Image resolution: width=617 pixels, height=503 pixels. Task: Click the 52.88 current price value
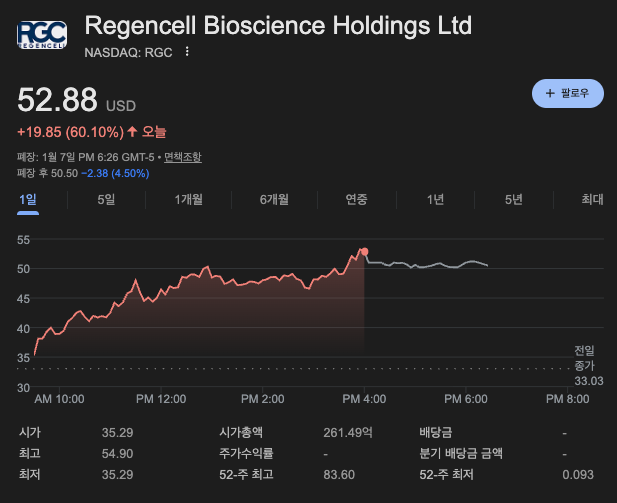point(57,100)
